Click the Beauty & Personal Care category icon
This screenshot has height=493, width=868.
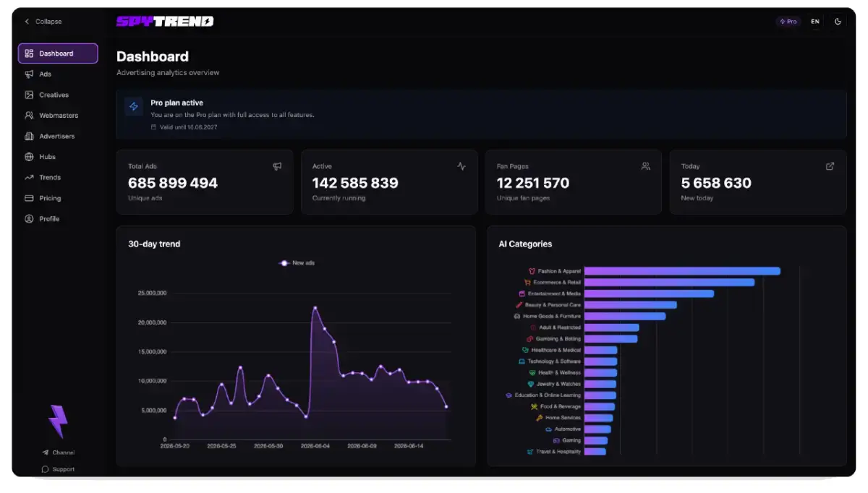[519, 305]
